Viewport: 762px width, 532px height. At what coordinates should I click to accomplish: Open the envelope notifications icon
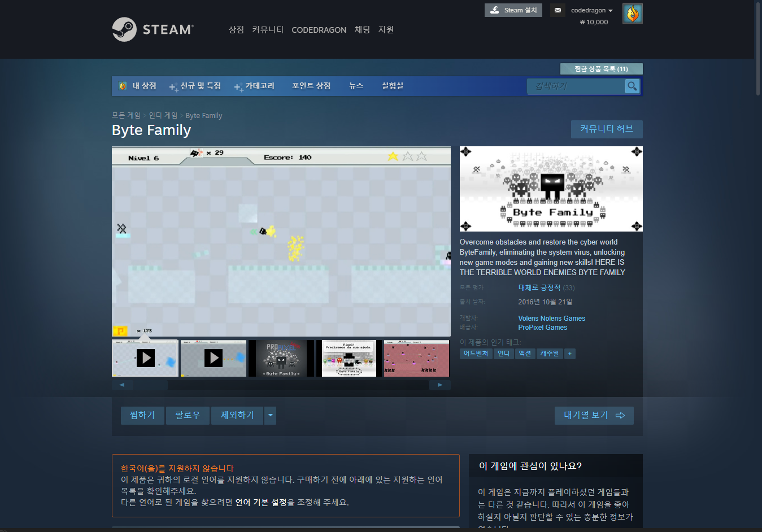558,10
